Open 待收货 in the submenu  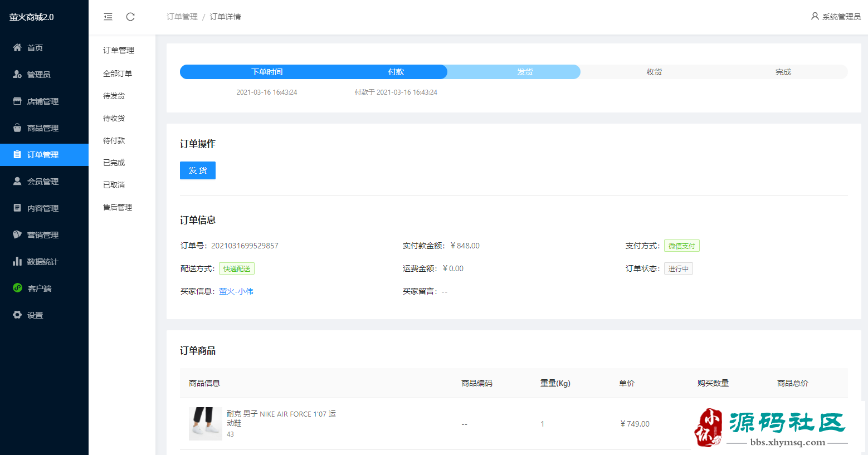(114, 118)
